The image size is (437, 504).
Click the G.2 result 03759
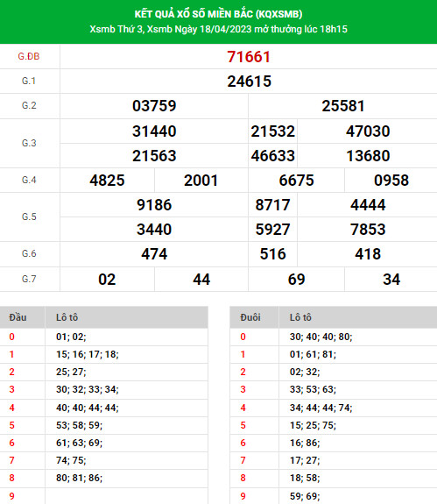click(x=154, y=106)
